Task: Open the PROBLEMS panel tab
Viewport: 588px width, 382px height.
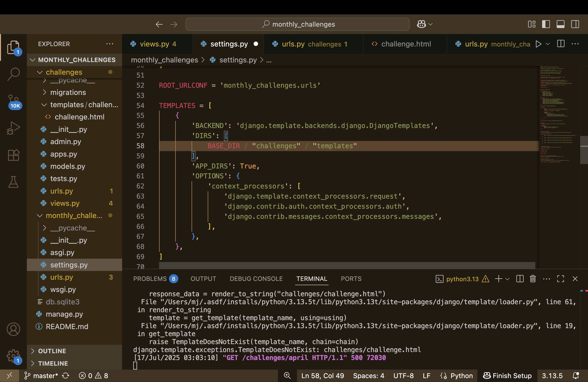Action: click(150, 279)
